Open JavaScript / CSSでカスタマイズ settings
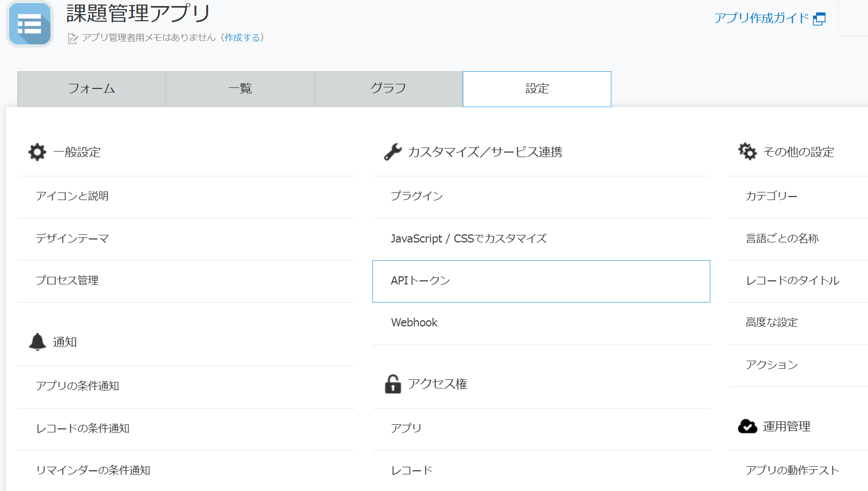The height and width of the screenshot is (491, 868). point(468,239)
